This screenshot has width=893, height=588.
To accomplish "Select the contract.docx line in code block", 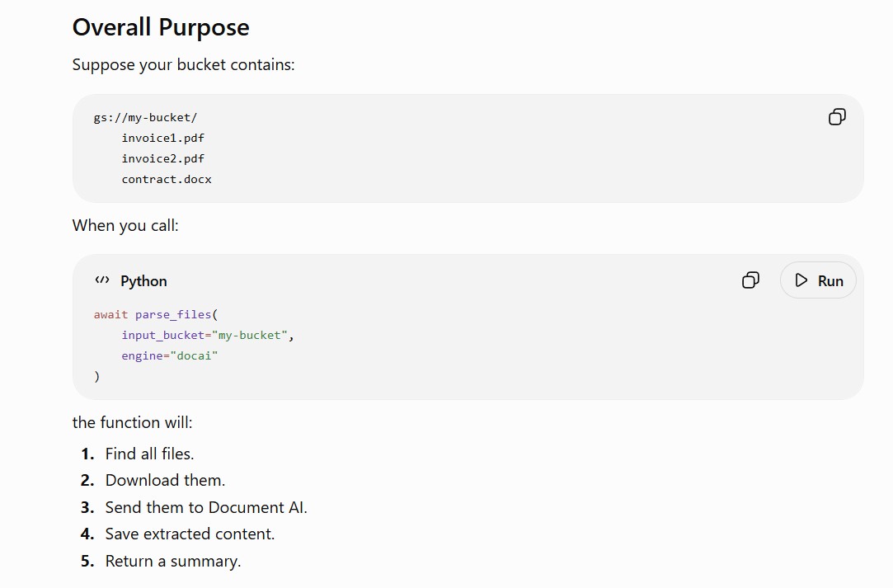I will [167, 179].
